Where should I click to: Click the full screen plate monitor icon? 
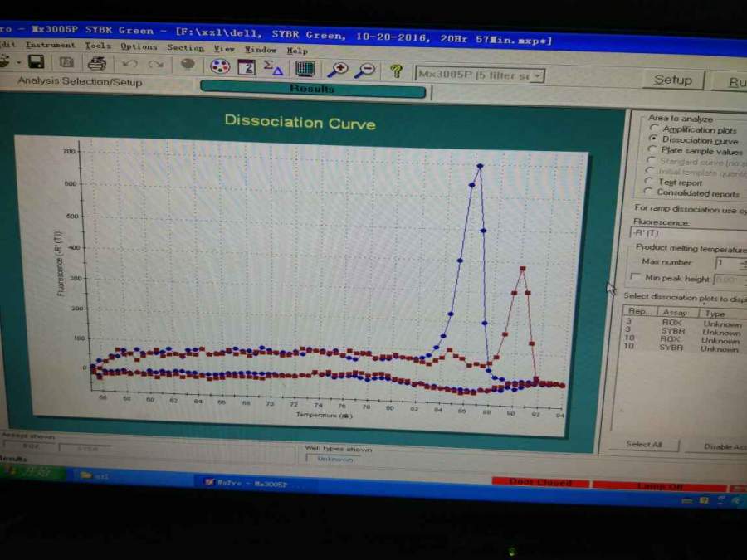click(305, 69)
